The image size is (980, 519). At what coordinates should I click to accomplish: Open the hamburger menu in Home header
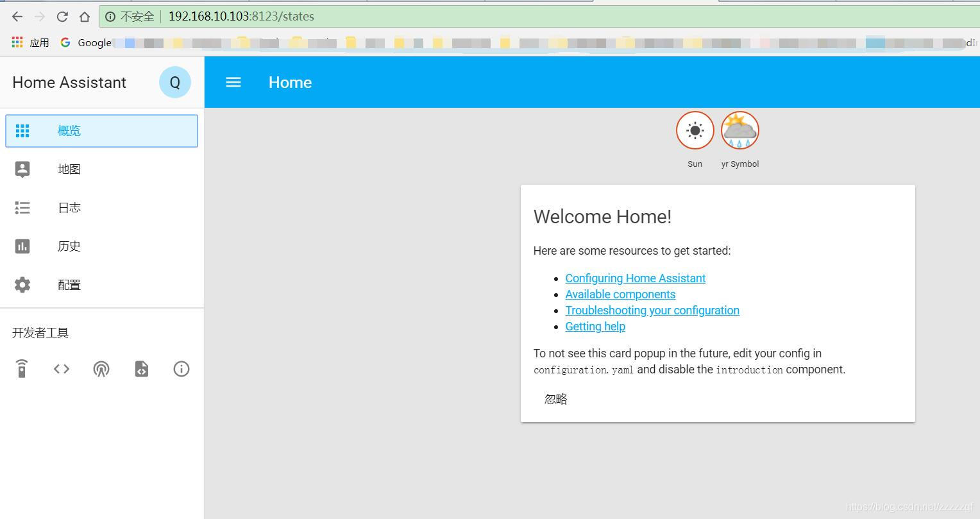[x=233, y=82]
